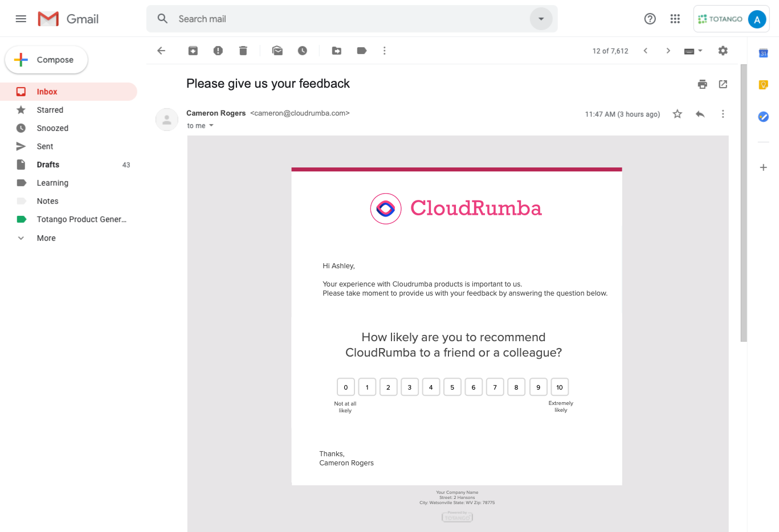The image size is (779, 532).
Task: Select survey score 0
Action: click(346, 387)
